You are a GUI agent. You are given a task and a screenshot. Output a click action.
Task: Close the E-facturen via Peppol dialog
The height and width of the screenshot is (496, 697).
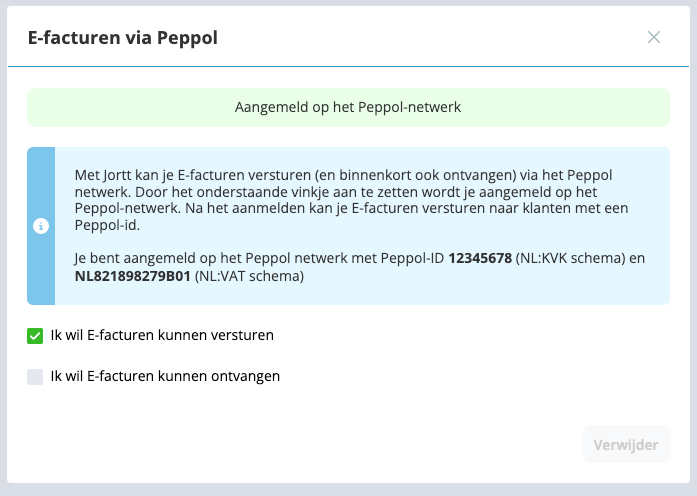tap(654, 37)
